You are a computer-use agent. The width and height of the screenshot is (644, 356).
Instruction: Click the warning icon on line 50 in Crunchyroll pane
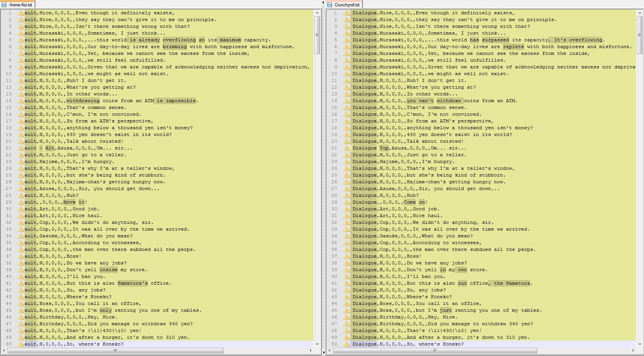[x=347, y=344]
